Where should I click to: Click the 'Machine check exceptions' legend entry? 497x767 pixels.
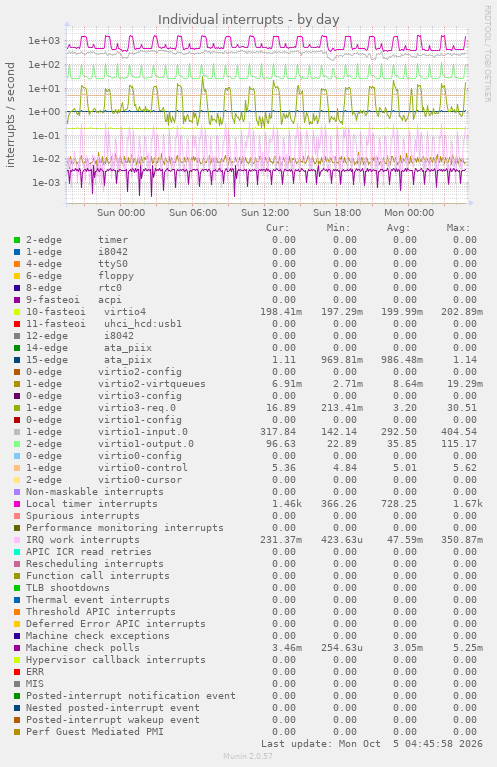point(98,635)
